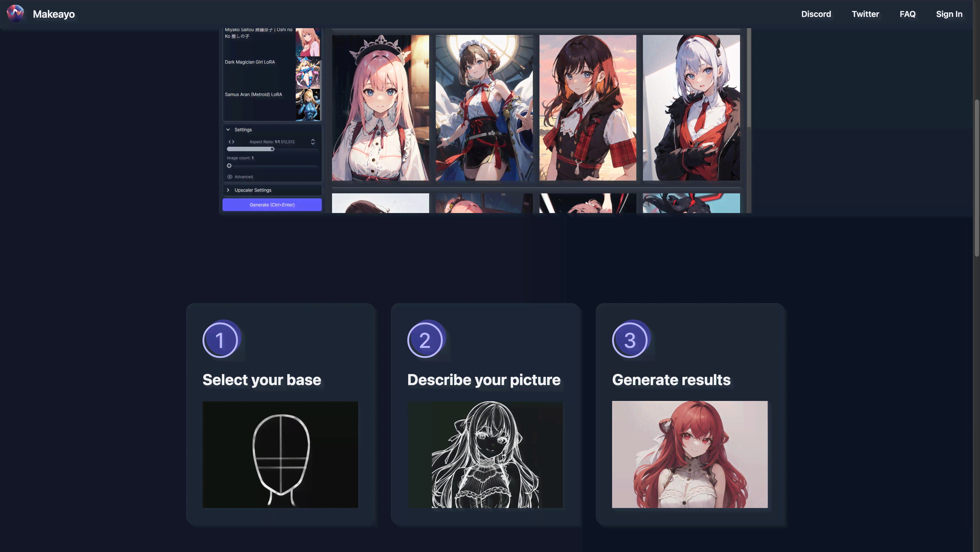This screenshot has width=980, height=552.
Task: Open the FAQ page
Action: click(x=907, y=14)
